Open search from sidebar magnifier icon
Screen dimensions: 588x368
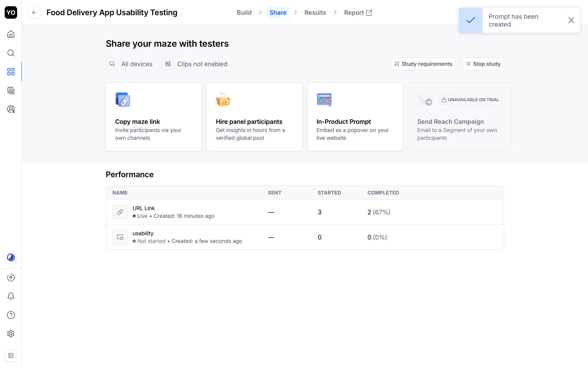11,53
